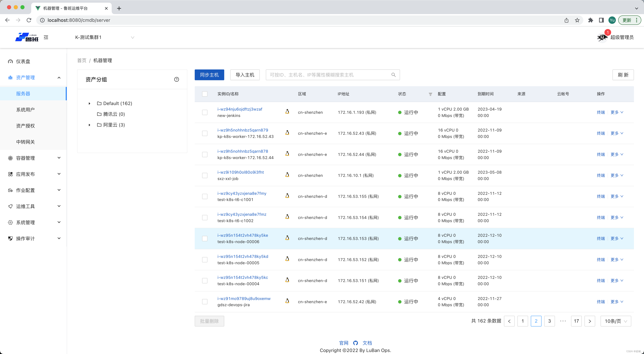Tick checkbox for gdsz-devops-jira row
This screenshot has height=354, width=644.
point(205,302)
